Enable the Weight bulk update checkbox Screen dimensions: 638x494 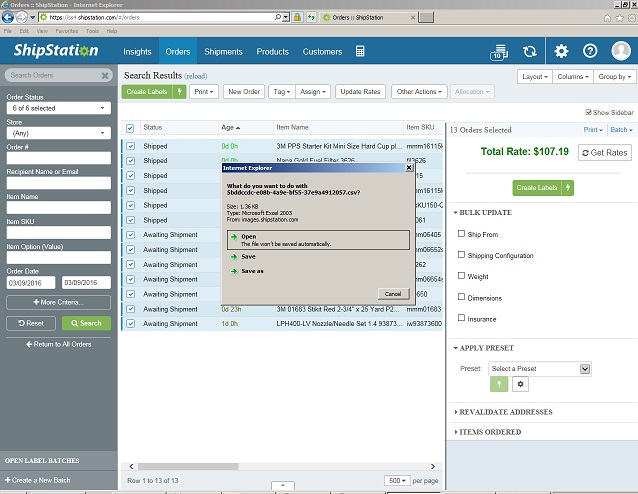point(461,276)
